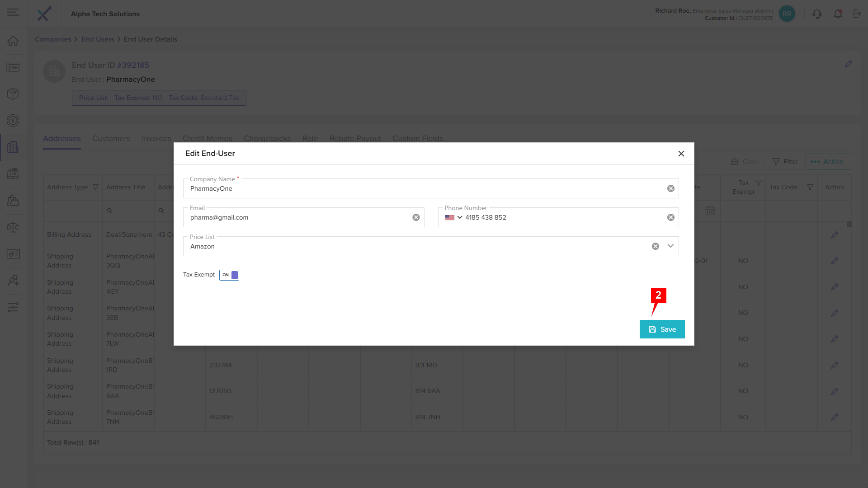Switch to the Invoices tab
This screenshot has width=868, height=488.
[156, 139]
